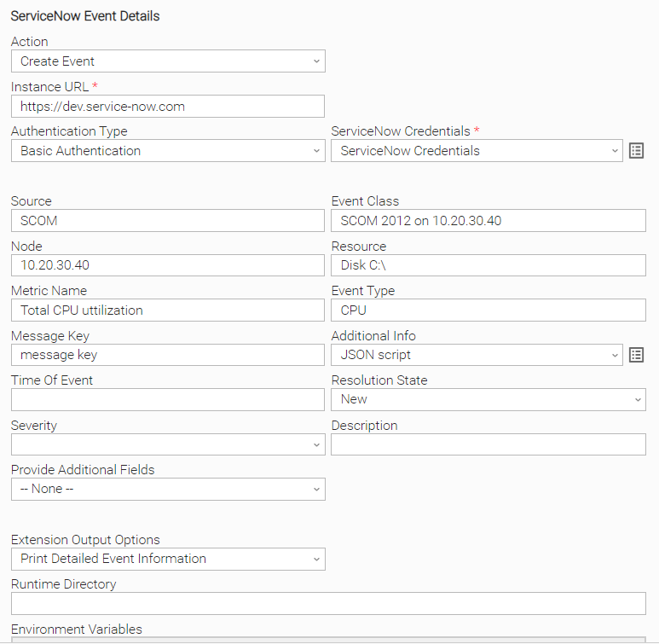The width and height of the screenshot is (659, 644).
Task: Focus the Metric Name input field
Action: point(168,310)
